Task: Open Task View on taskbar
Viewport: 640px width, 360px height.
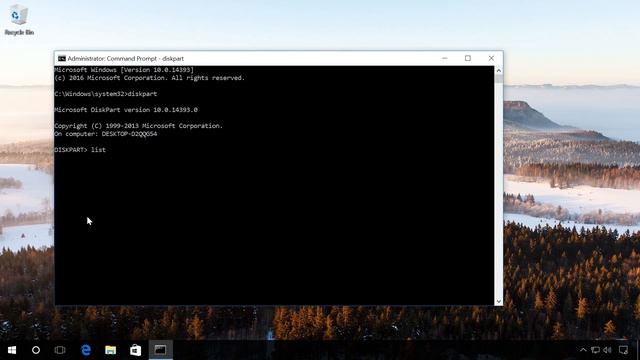Action: coord(60,350)
